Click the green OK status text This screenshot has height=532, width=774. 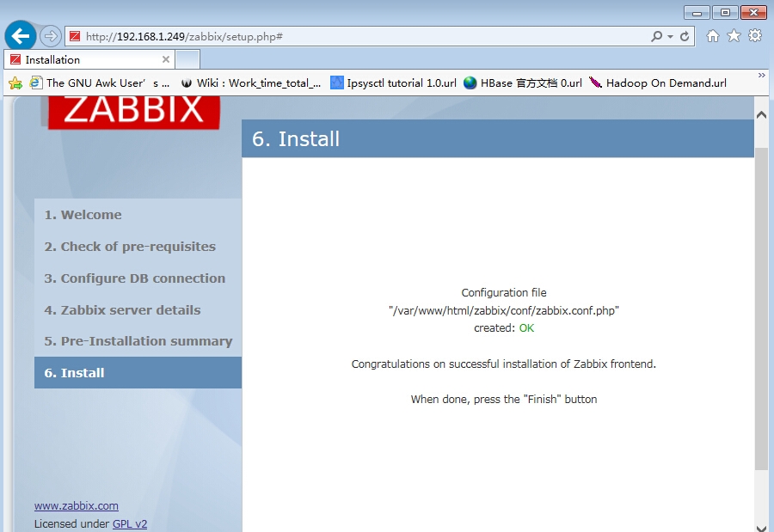(x=526, y=328)
